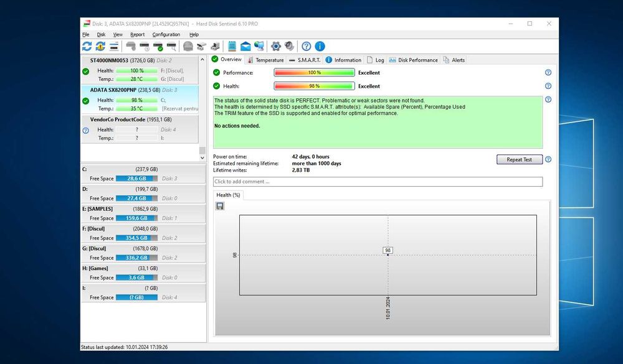Click the blue envelope email icon
The width and height of the screenshot is (623, 364).
[245, 47]
